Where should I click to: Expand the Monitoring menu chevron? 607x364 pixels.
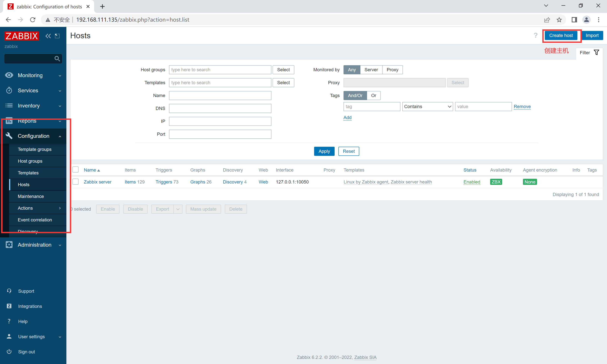(60, 76)
